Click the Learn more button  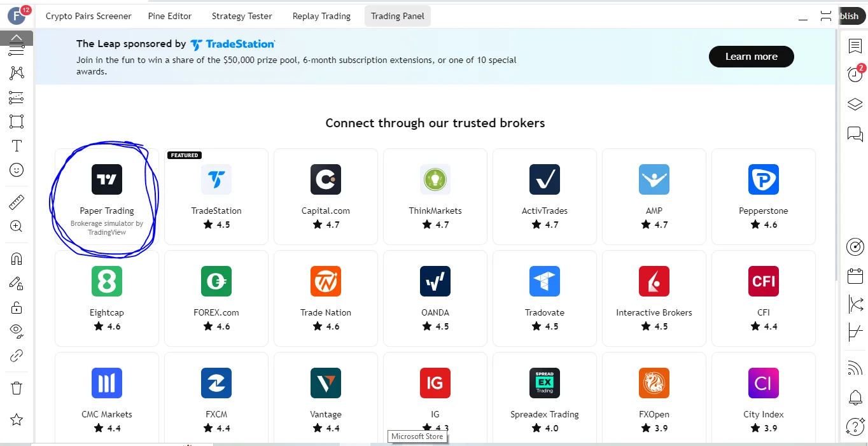pyautogui.click(x=752, y=57)
